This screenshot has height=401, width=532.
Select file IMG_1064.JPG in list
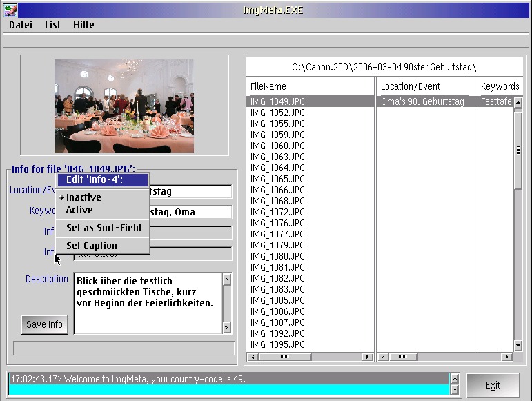coord(310,168)
